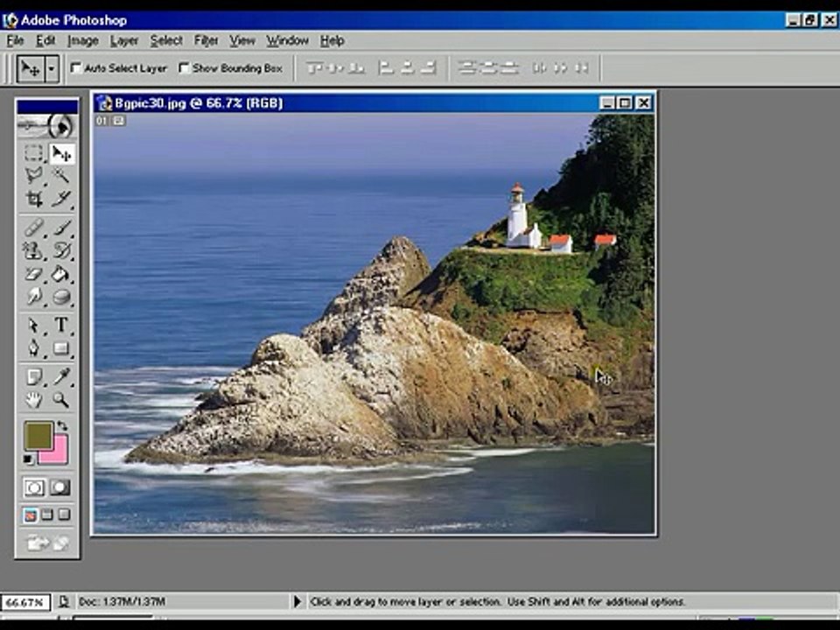
Task: Click the Align Left Edges button
Action: click(385, 68)
